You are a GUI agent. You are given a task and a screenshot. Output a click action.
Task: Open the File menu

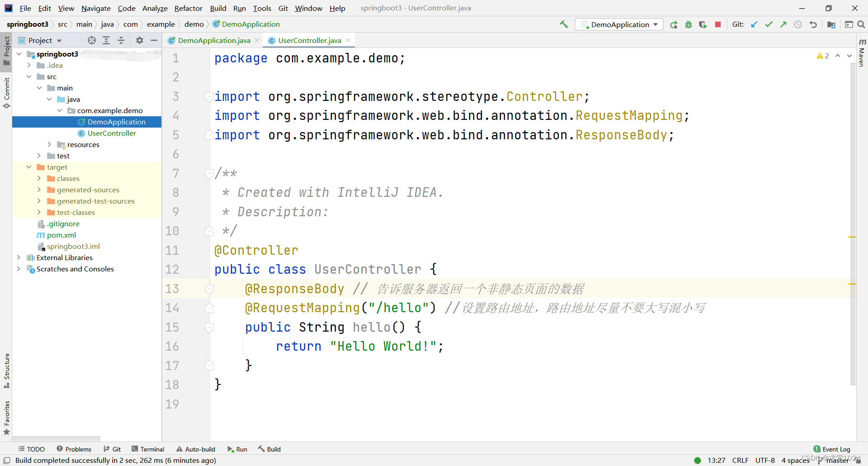click(x=25, y=8)
